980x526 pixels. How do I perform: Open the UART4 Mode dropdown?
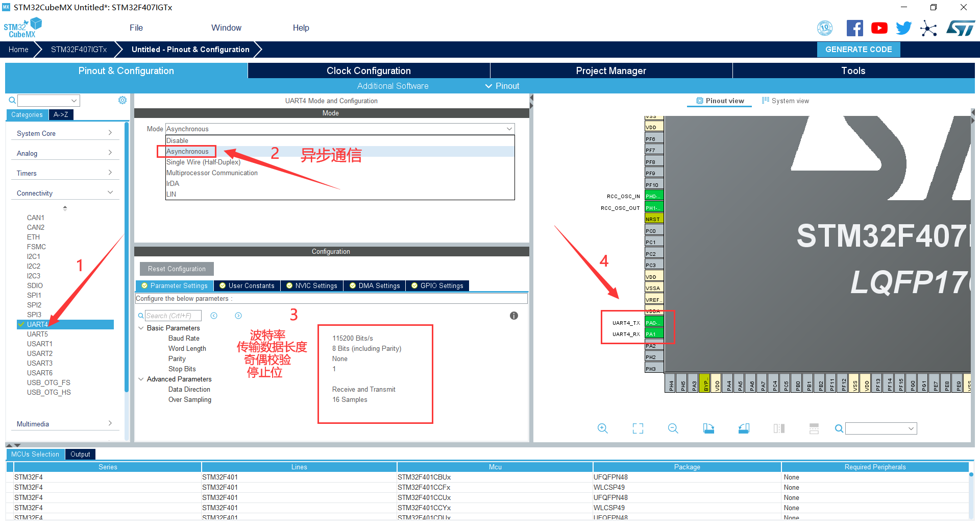[x=339, y=129]
